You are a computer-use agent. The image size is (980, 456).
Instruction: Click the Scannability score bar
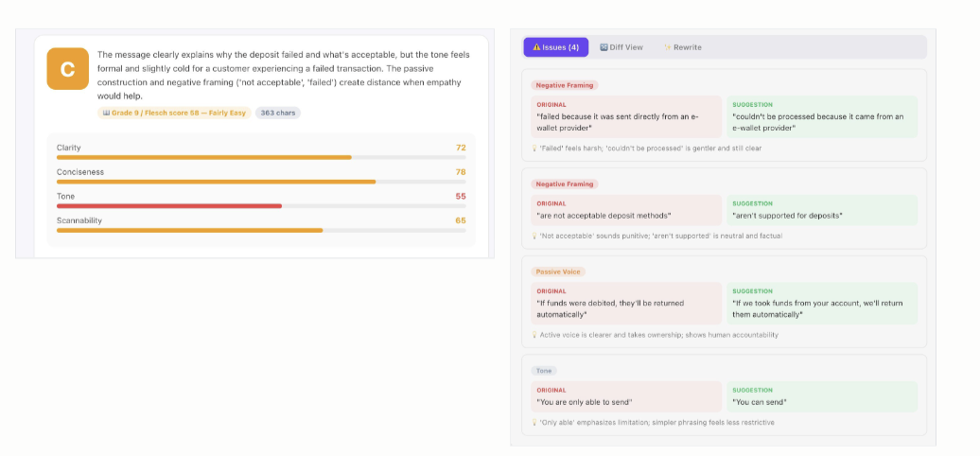[261, 231]
